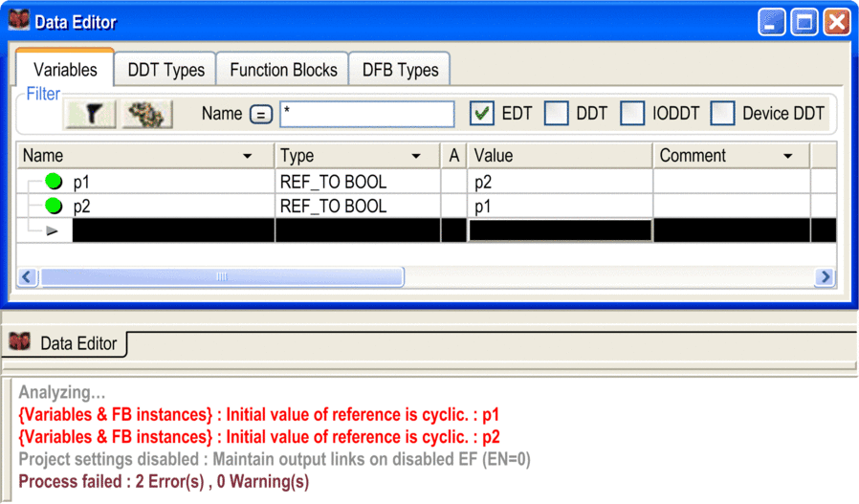
Task: Uncheck the EDT filter checkbox
Action: coord(482,114)
